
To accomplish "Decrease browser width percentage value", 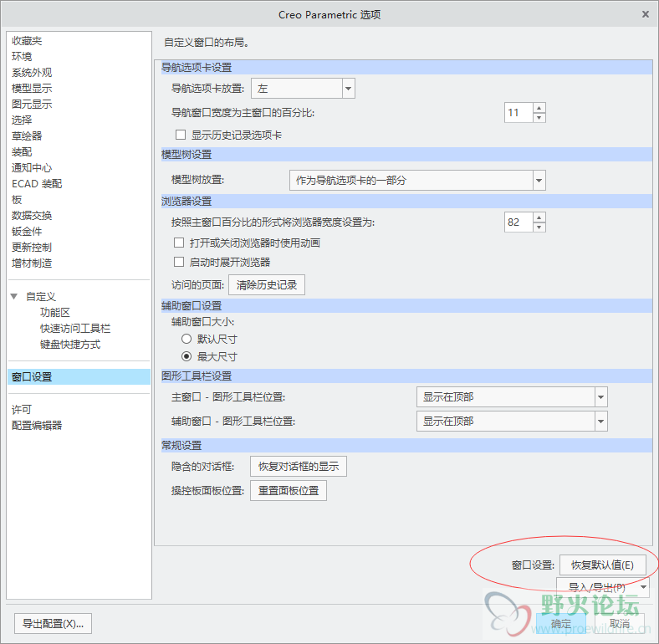I will tap(539, 227).
